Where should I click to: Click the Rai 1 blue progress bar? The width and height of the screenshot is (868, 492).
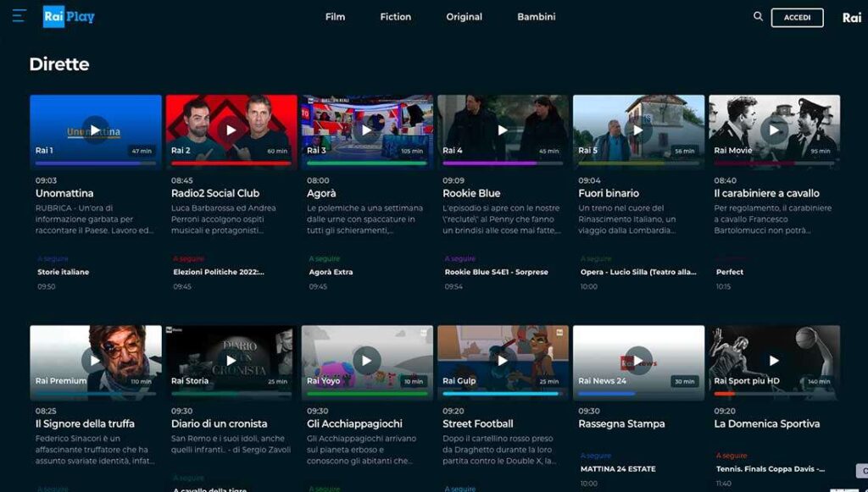pyautogui.click(x=95, y=163)
